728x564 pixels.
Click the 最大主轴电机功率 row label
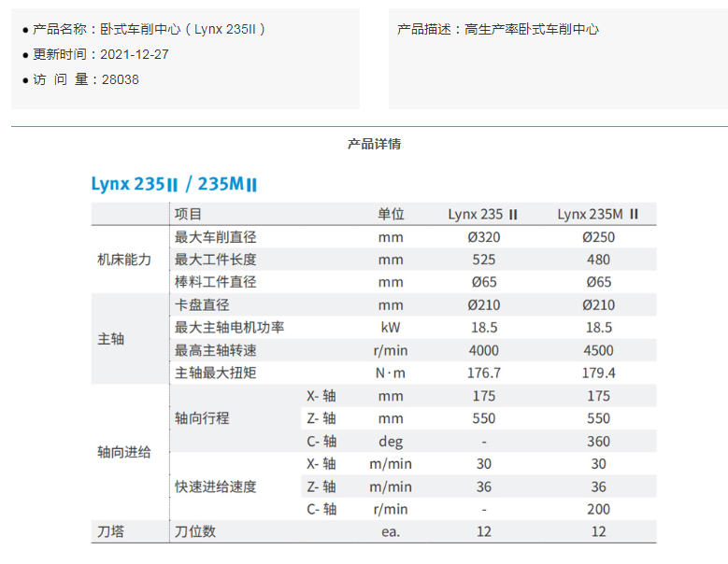[x=229, y=328]
